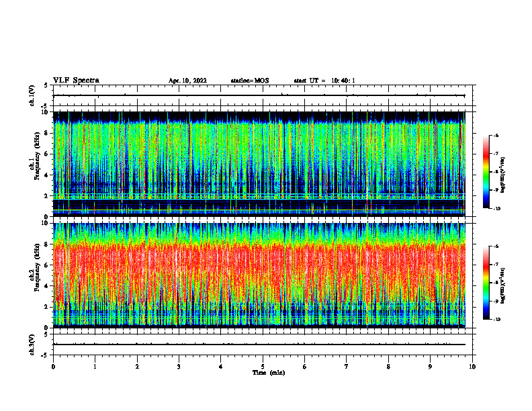The width and height of the screenshot is (532, 411).
Task: Click time axis tick label "1"
Action: 95,367
